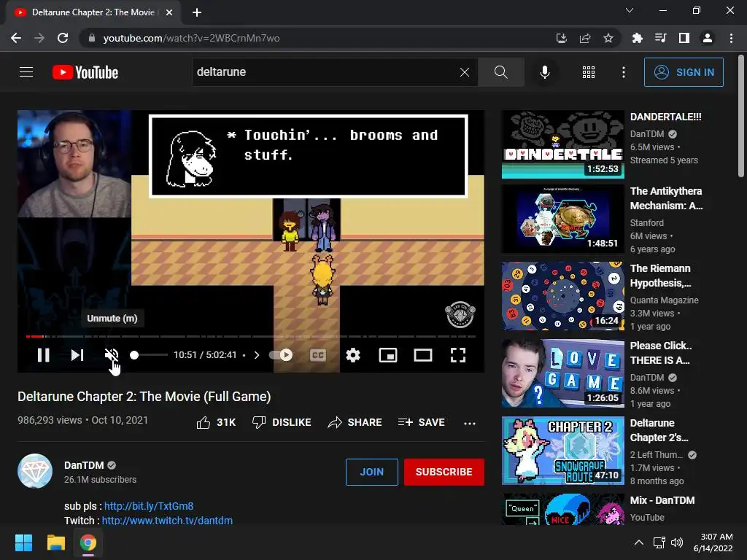Clear the search text with X
The height and width of the screenshot is (560, 747).
[465, 72]
